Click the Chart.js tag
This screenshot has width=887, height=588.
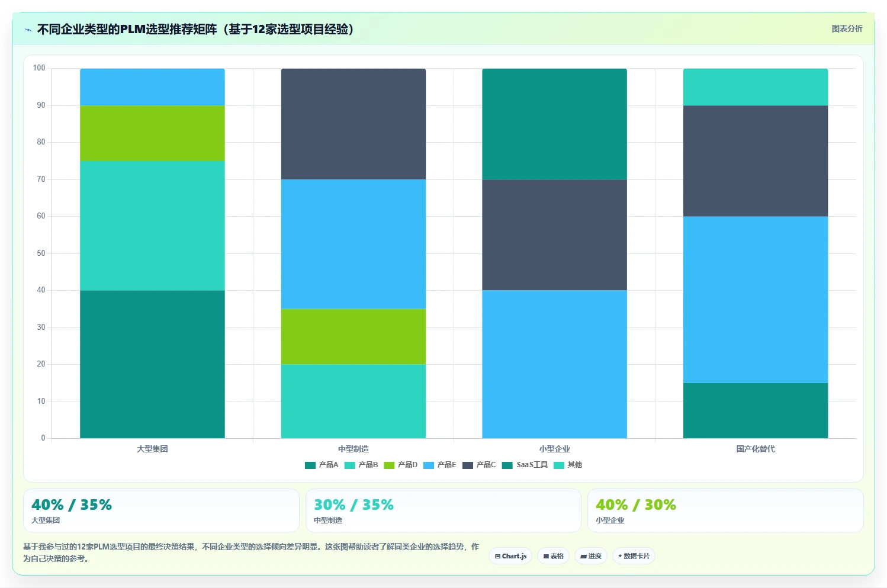point(510,556)
